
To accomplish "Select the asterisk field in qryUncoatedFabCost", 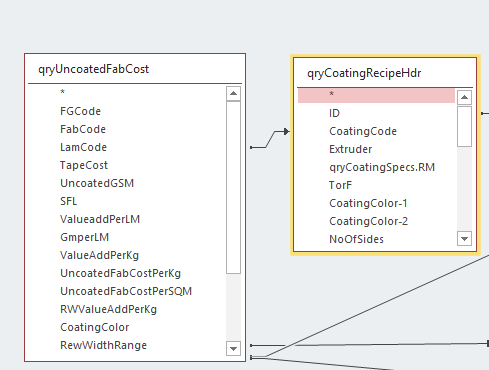I will pos(127,92).
